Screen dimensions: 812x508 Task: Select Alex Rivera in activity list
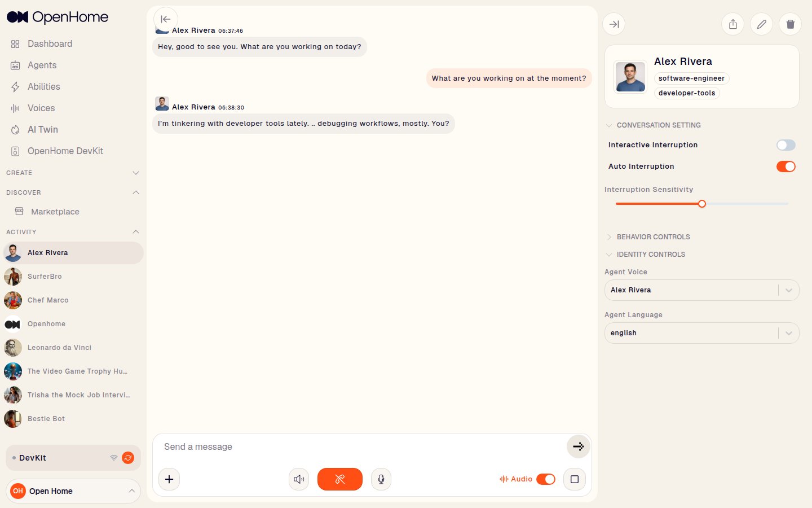point(73,253)
